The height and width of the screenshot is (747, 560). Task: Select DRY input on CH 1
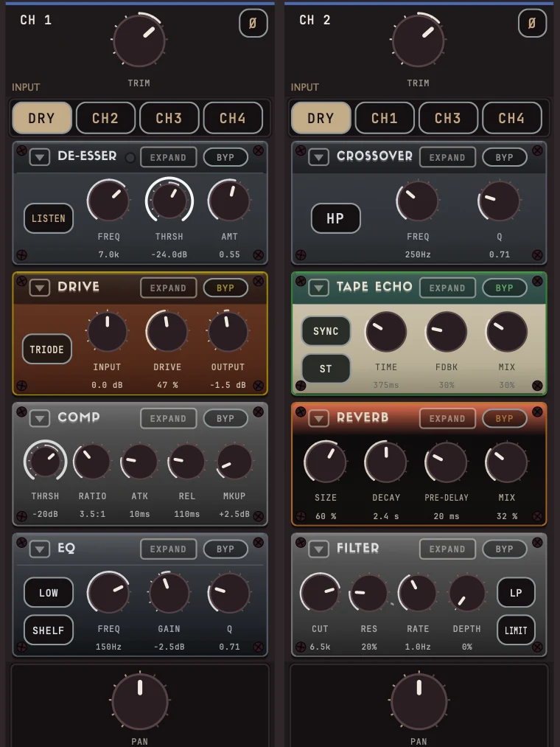[42, 118]
